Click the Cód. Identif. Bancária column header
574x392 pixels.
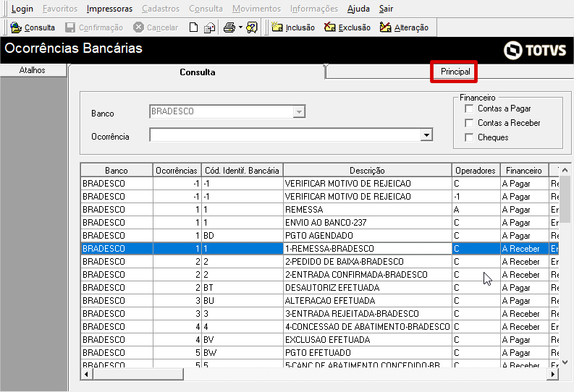[x=242, y=171]
